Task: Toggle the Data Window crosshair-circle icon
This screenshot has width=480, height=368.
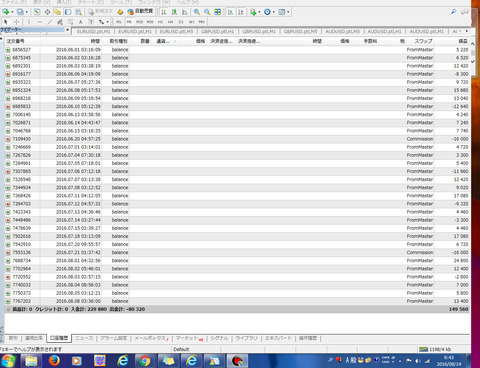Action: [47, 12]
